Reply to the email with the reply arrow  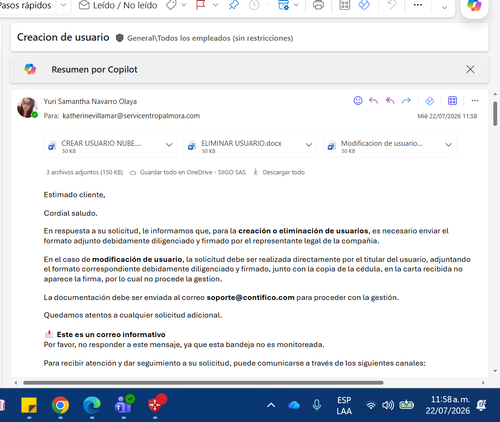point(373,101)
